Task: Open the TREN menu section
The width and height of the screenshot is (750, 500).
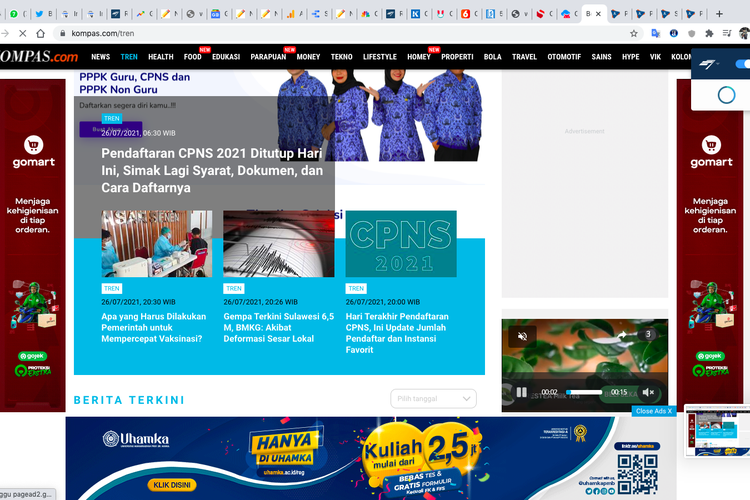Action: pos(130,57)
